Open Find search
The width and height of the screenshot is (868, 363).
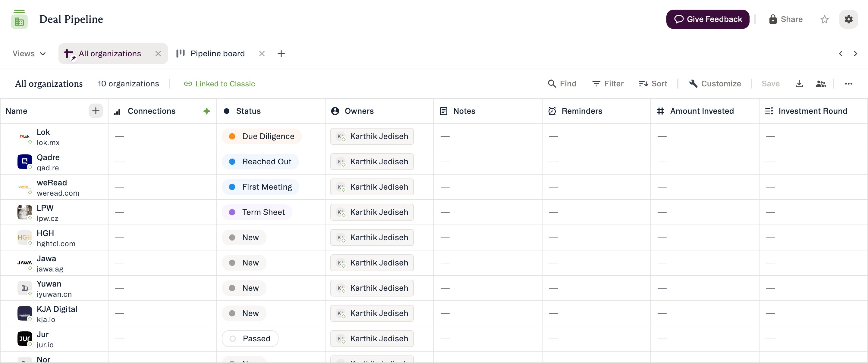562,84
